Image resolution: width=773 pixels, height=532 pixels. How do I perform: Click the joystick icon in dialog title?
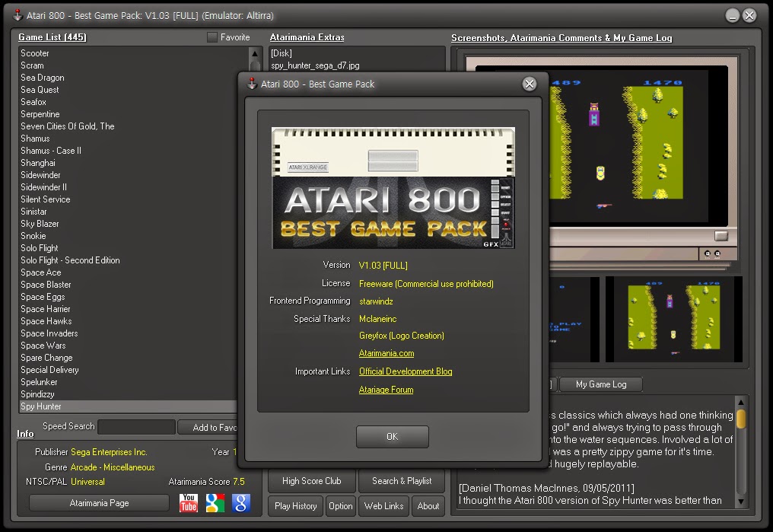click(x=252, y=84)
